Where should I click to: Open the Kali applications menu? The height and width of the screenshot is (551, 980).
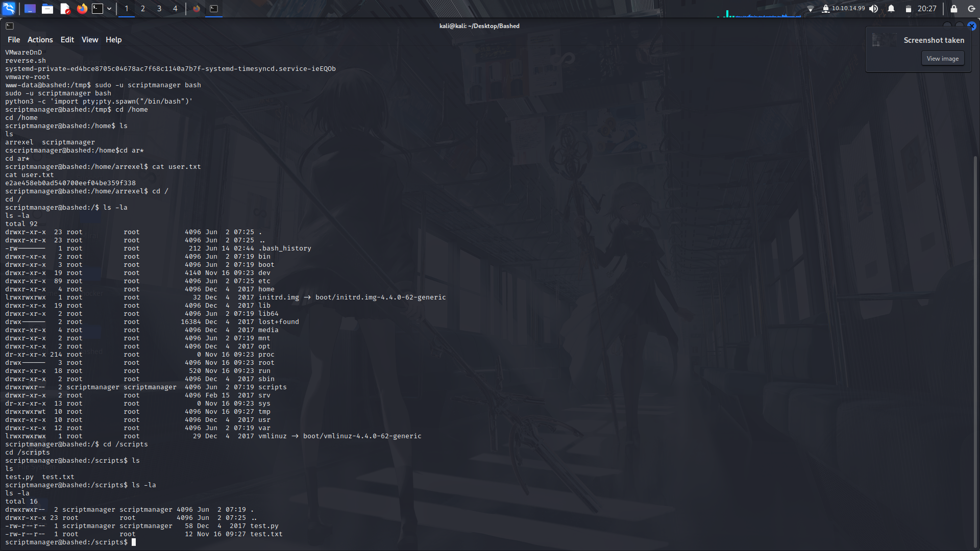click(x=9, y=9)
